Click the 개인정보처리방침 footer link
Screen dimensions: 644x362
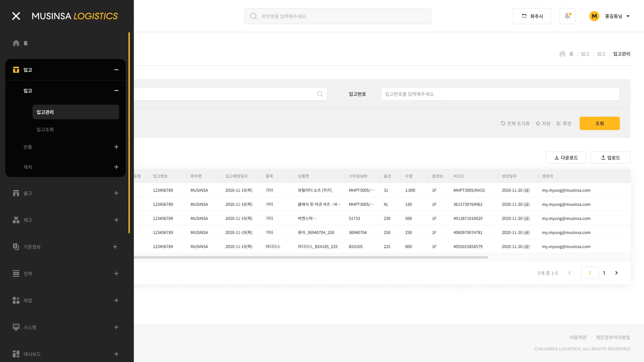click(x=613, y=337)
